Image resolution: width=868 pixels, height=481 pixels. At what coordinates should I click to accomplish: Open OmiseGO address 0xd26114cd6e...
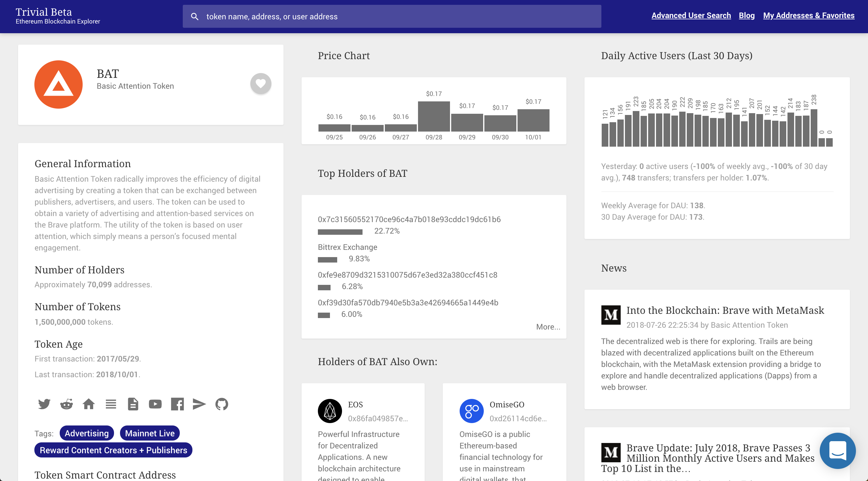[x=518, y=418]
